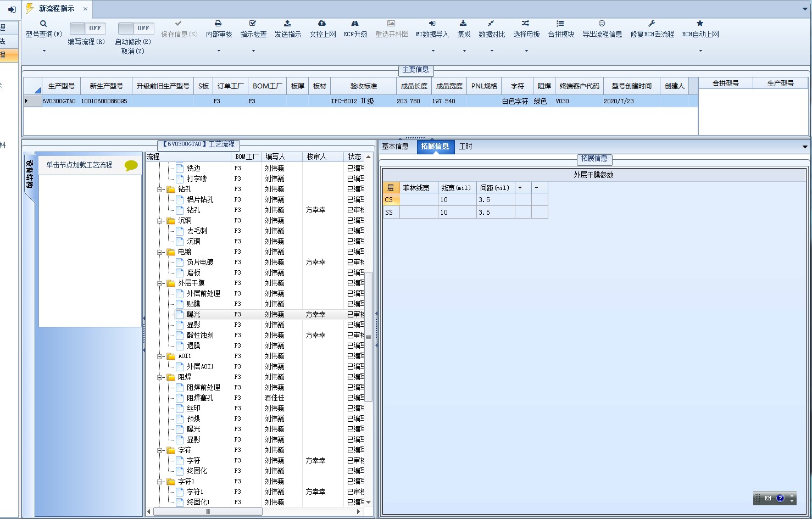Click the folder icon of 钻孔

171,189
